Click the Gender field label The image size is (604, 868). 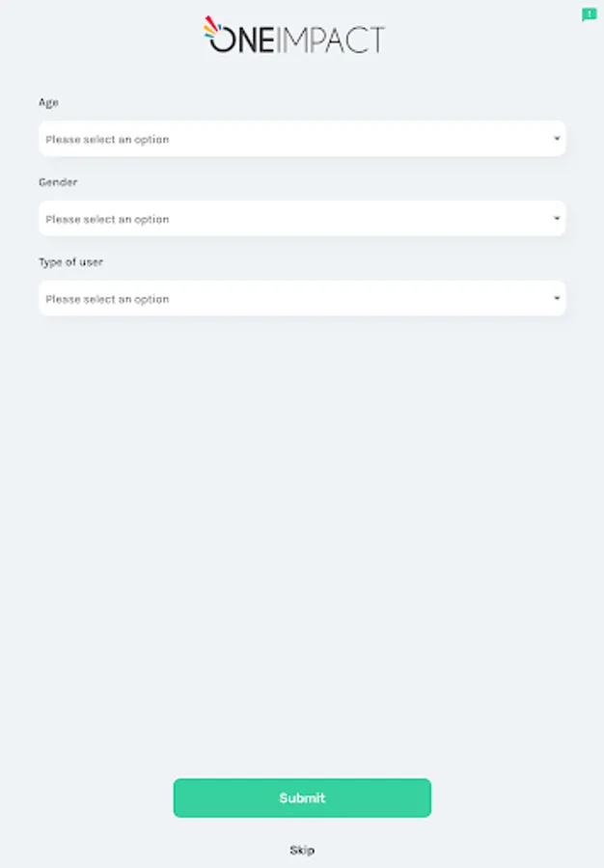point(58,182)
